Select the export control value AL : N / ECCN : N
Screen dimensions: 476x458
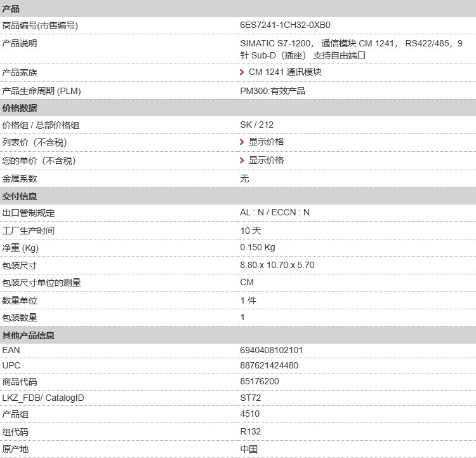275,212
